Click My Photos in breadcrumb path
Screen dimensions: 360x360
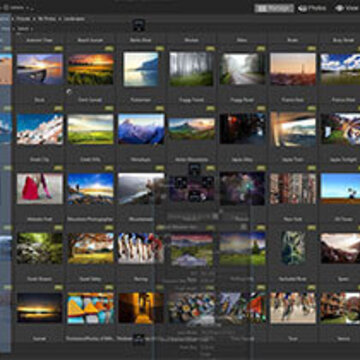(46, 19)
